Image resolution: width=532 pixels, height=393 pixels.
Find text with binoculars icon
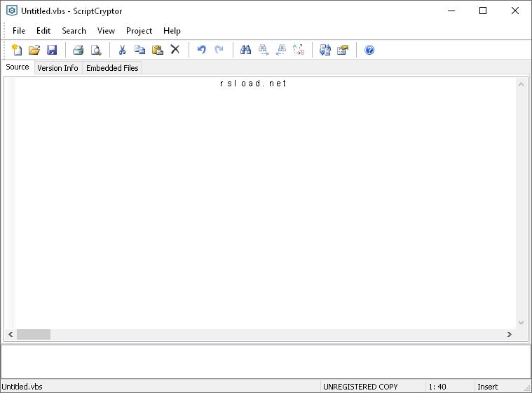click(245, 50)
